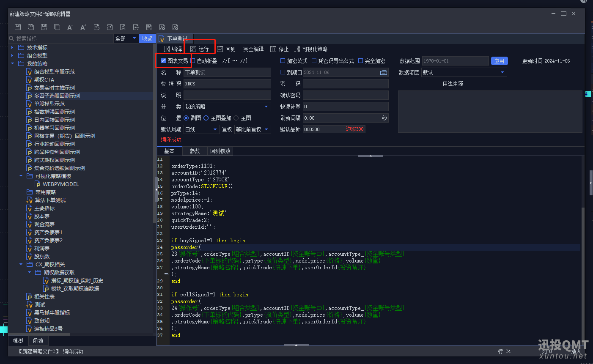Collapse the CX_期权相关 folder
This screenshot has width=593, height=364.
pyautogui.click(x=21, y=265)
